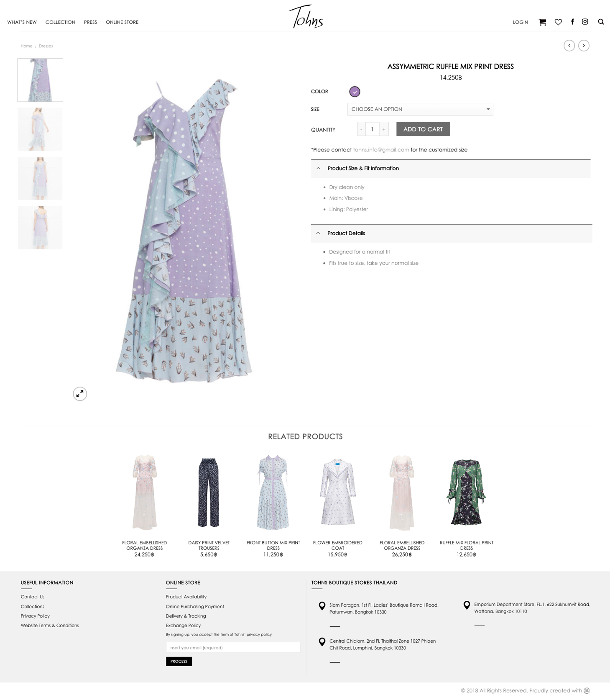The width and height of the screenshot is (610, 700).
Task: Click the Add to Cart button
Action: (x=423, y=129)
